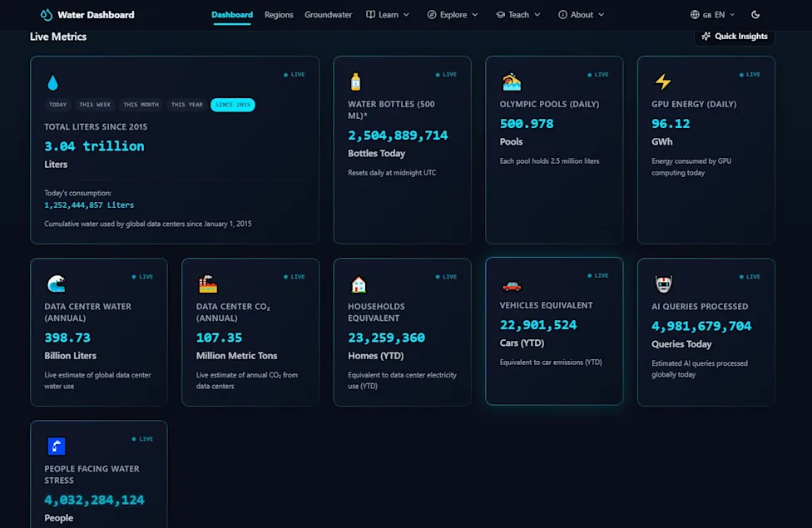Image resolution: width=812 pixels, height=528 pixels.
Task: Click the 2,504,889,714 bottles value
Action: (x=398, y=135)
